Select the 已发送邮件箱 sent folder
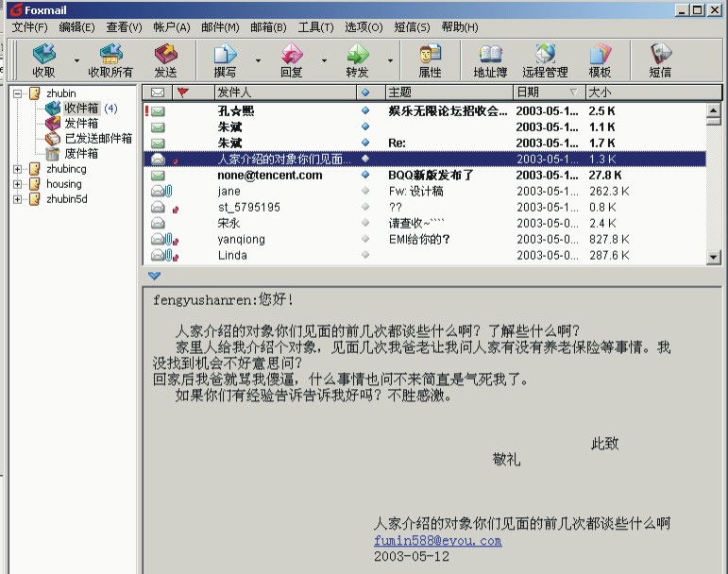Viewport: 728px width, 574px height. click(x=98, y=138)
